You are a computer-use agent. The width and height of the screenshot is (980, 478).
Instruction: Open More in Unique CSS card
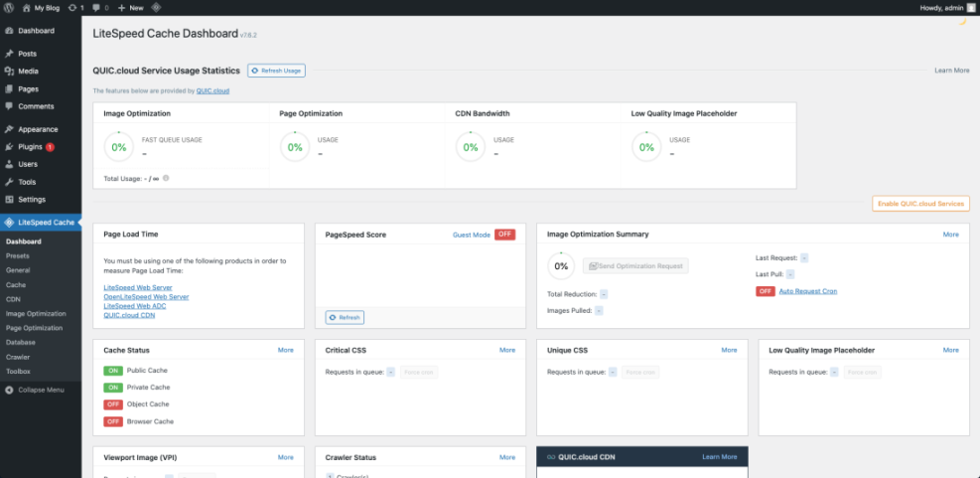point(730,350)
